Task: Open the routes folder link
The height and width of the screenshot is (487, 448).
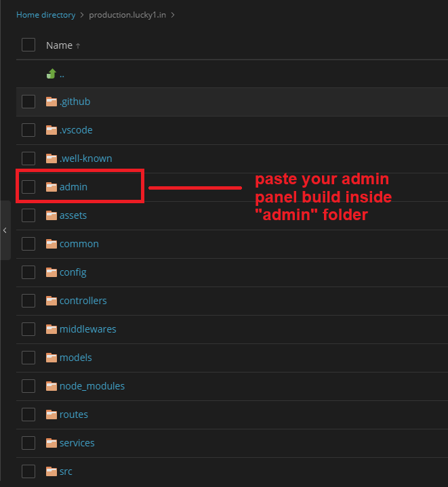Action: [x=74, y=415]
